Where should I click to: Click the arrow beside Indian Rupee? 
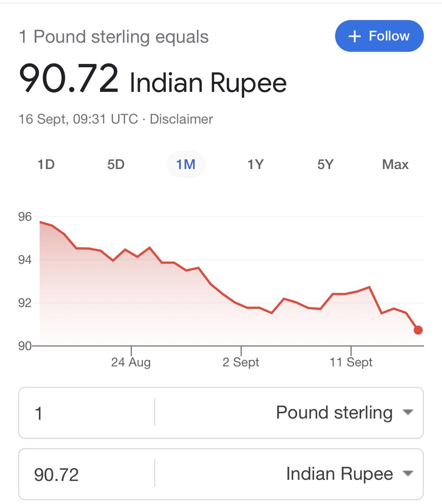pyautogui.click(x=408, y=473)
